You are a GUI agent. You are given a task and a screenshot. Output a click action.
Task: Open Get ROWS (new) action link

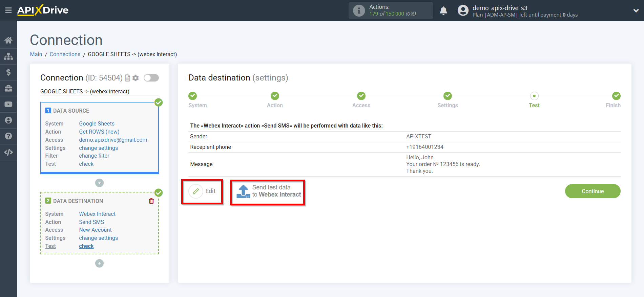coord(99,132)
